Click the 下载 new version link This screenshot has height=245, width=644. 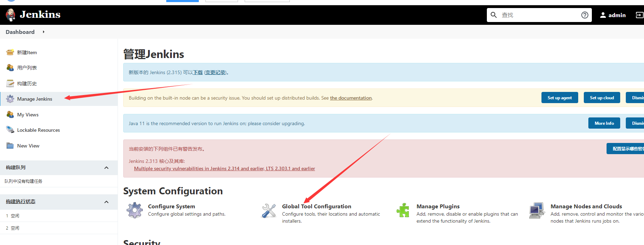click(198, 73)
